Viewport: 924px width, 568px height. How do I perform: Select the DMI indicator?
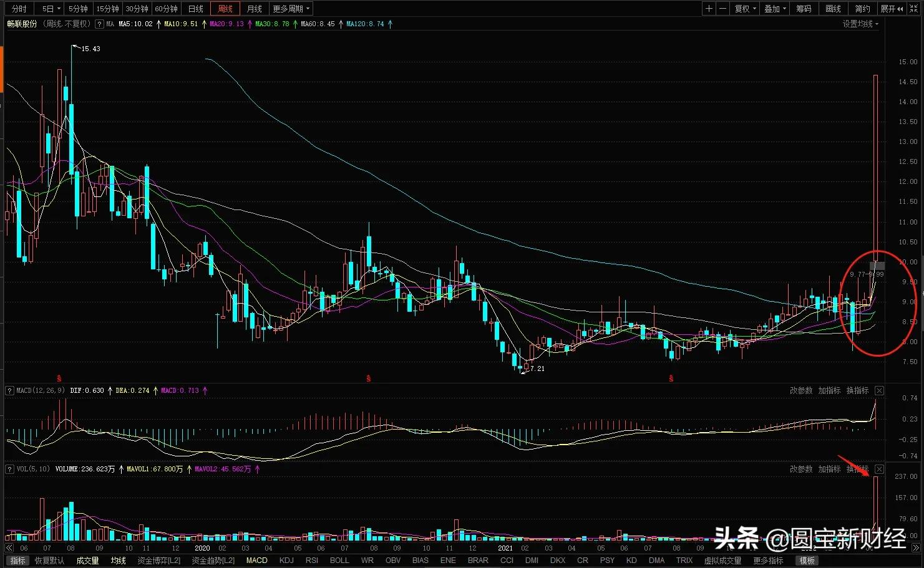click(532, 561)
